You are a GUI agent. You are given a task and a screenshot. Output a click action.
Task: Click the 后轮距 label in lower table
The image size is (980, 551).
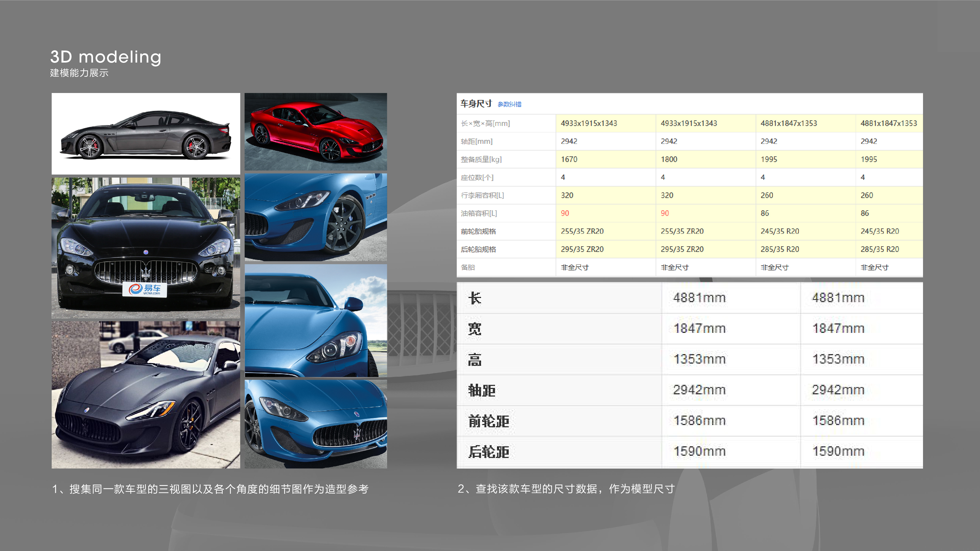tap(489, 452)
